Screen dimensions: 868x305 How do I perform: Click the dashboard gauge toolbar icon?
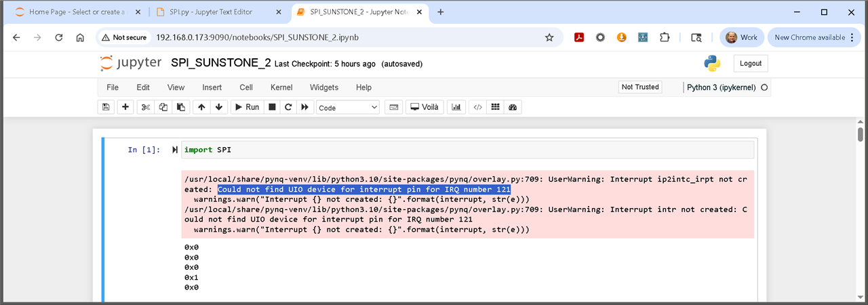tap(513, 107)
